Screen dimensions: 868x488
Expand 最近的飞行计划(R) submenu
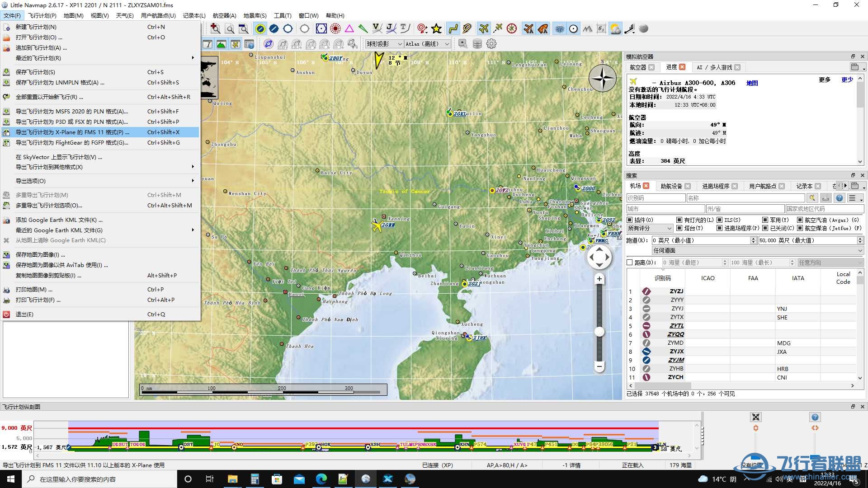100,58
